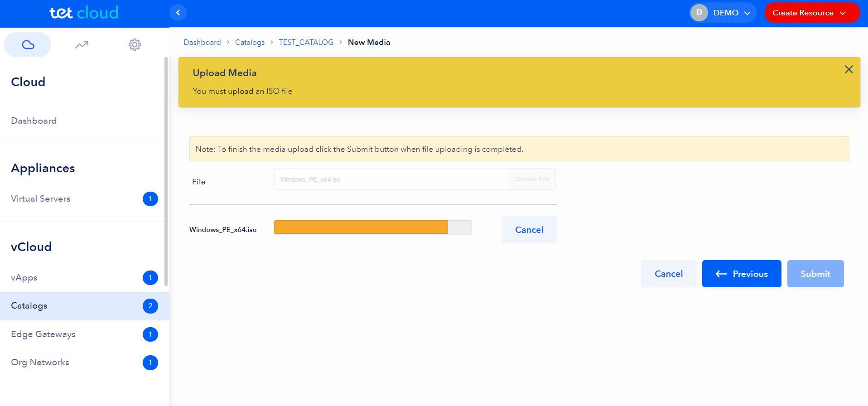Click the DEMO user avatar

pos(699,13)
